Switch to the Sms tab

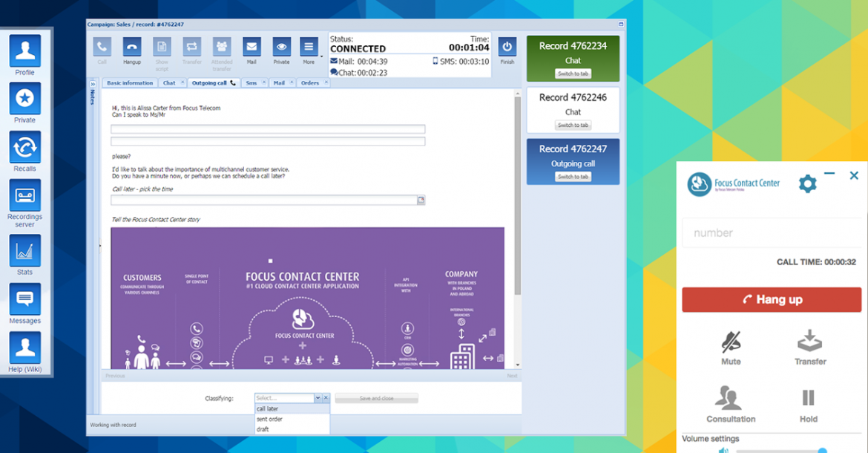click(251, 83)
